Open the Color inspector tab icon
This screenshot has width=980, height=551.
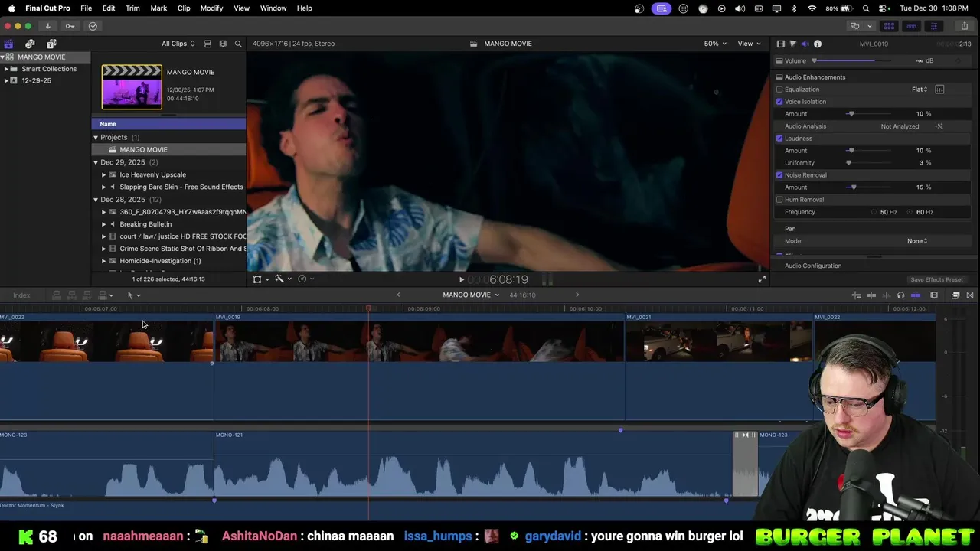[x=792, y=44]
